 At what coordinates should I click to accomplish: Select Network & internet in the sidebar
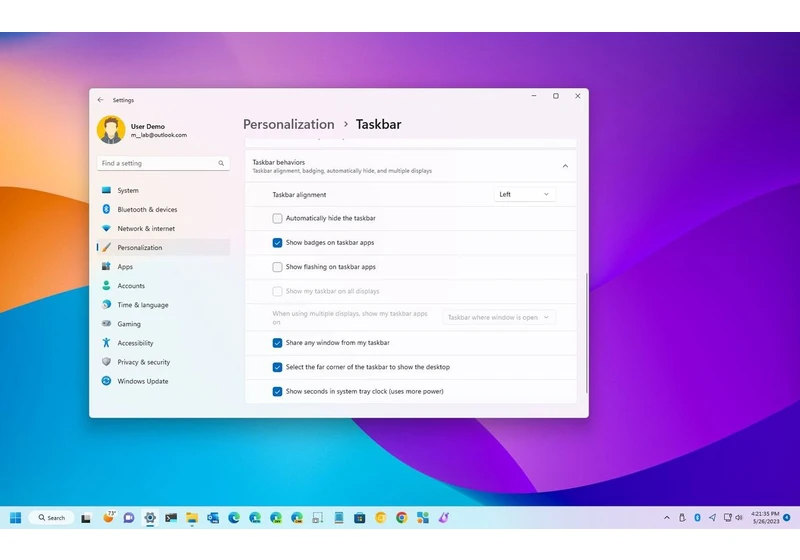(x=163, y=228)
